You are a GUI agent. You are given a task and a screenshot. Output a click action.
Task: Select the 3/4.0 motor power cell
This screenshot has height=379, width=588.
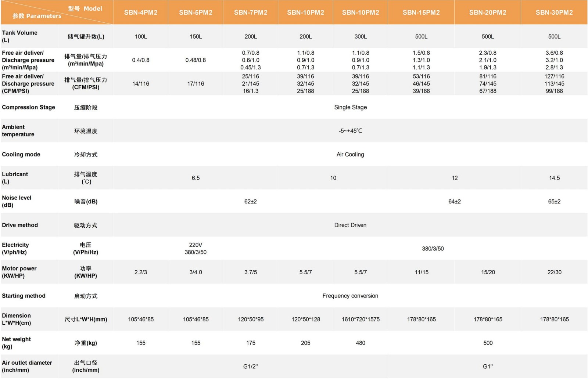click(196, 272)
